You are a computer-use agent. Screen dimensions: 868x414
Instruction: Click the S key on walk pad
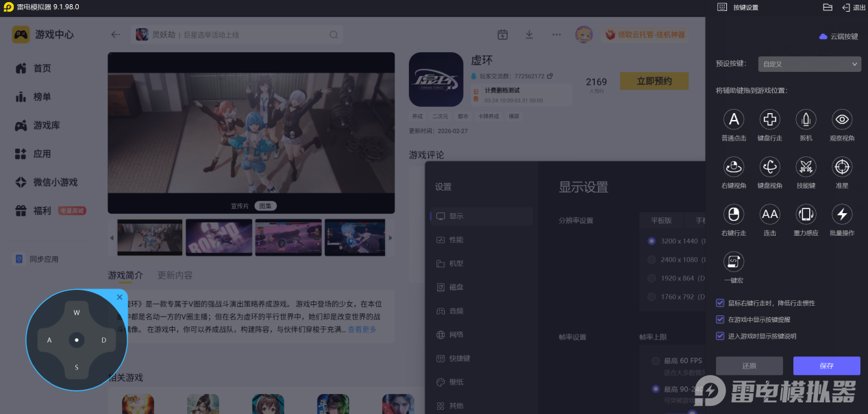click(77, 367)
